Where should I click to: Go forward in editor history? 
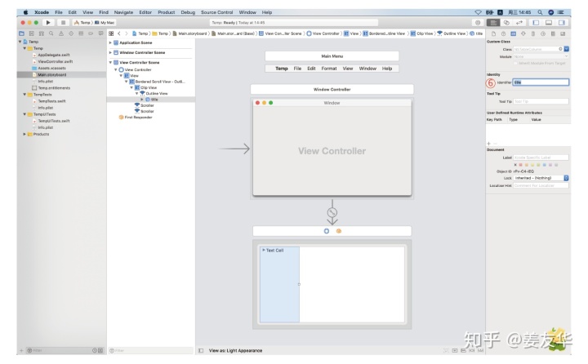(127, 33)
